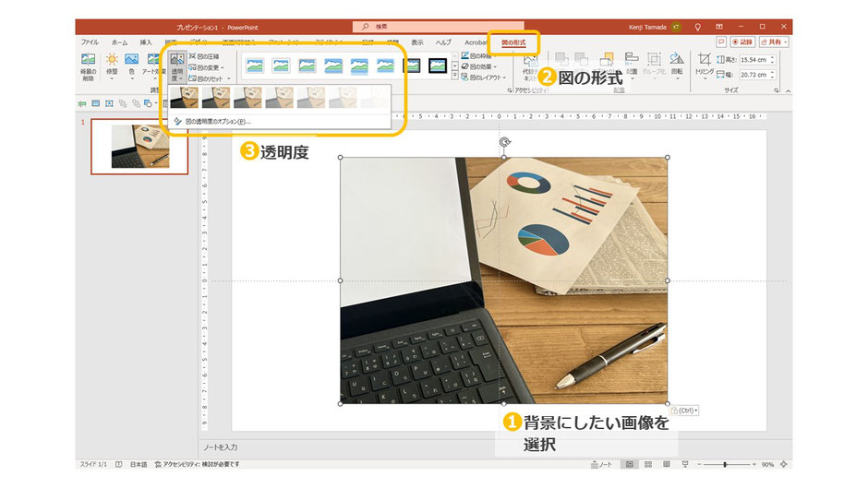Image resolution: width=868 pixels, height=488 pixels.
Task: Open the comments speech-bubble icon
Action: click(x=721, y=42)
